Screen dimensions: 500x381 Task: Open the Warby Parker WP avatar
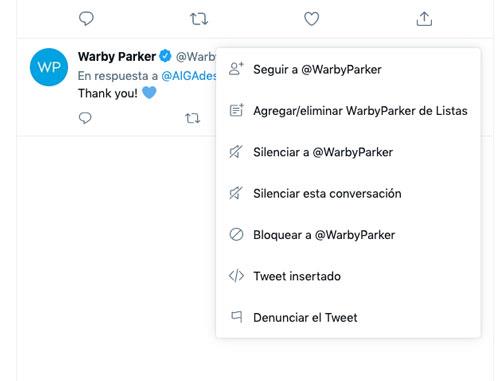49,67
